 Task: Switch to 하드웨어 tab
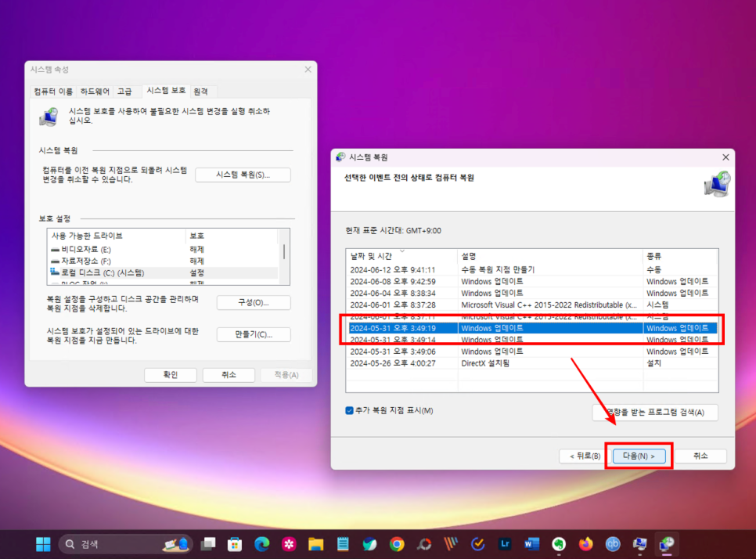95,91
